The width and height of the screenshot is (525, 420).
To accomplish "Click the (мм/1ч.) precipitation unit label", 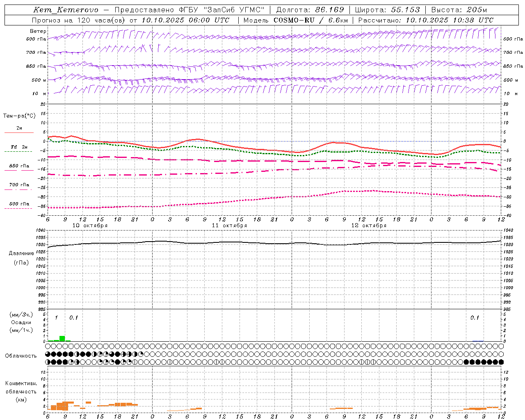I will [x=21, y=330].
